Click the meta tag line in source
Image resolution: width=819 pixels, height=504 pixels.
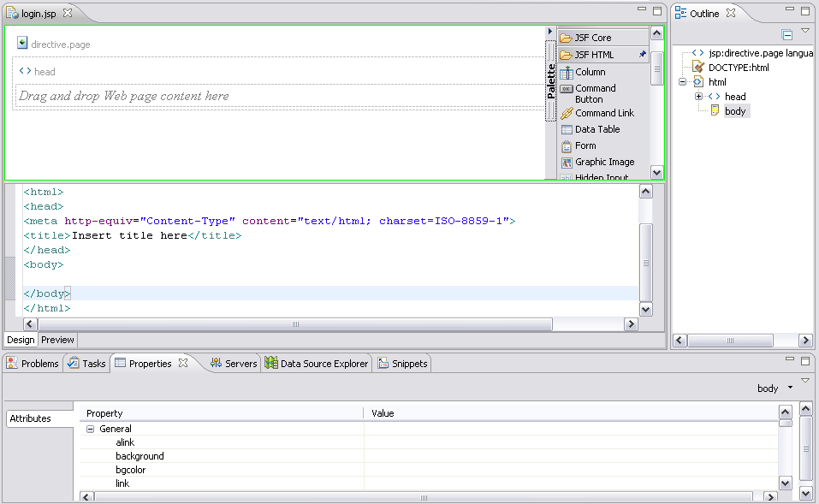coord(270,221)
